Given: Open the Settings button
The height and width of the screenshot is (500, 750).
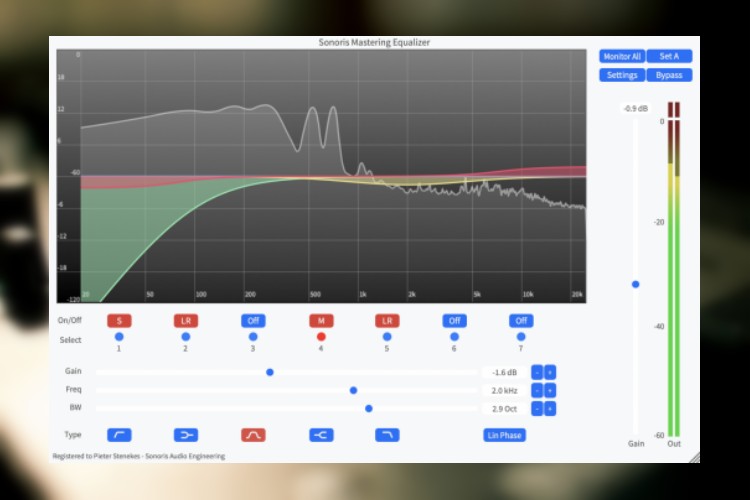Looking at the screenshot, I should pos(622,75).
